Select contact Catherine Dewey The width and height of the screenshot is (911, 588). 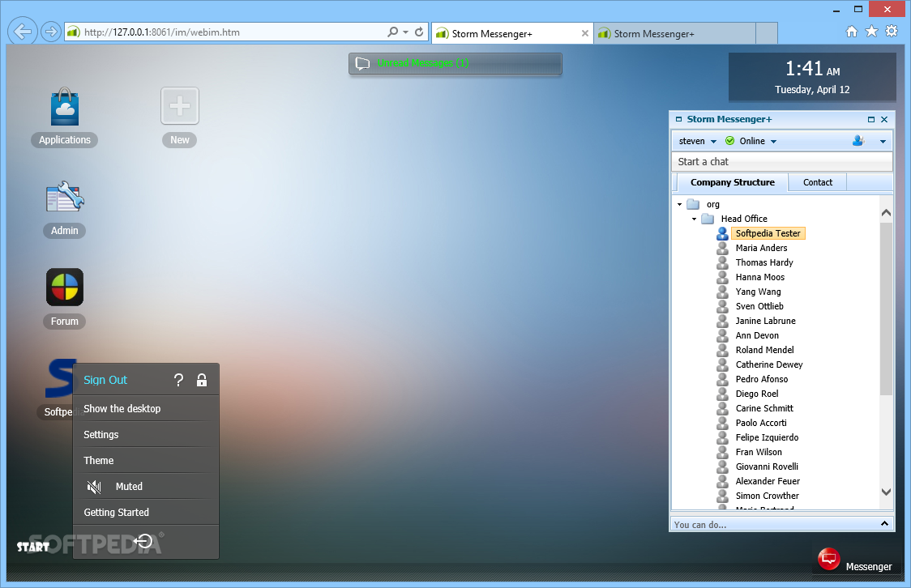tap(768, 364)
